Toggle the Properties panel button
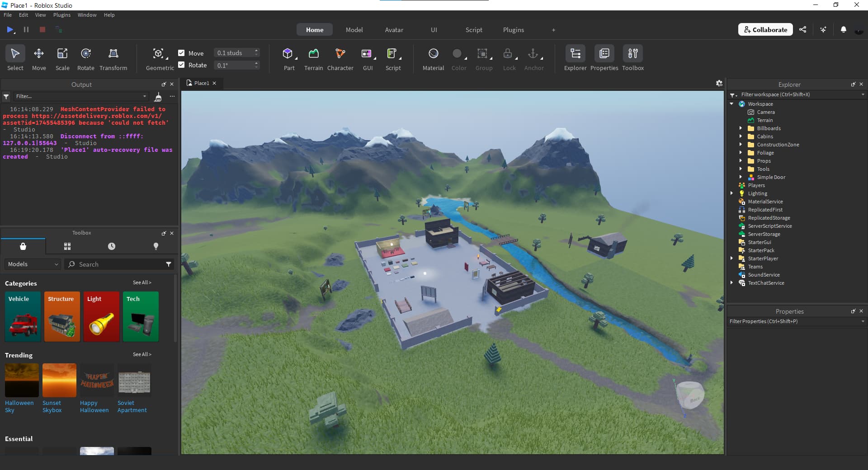The height and width of the screenshot is (470, 868). click(604, 58)
